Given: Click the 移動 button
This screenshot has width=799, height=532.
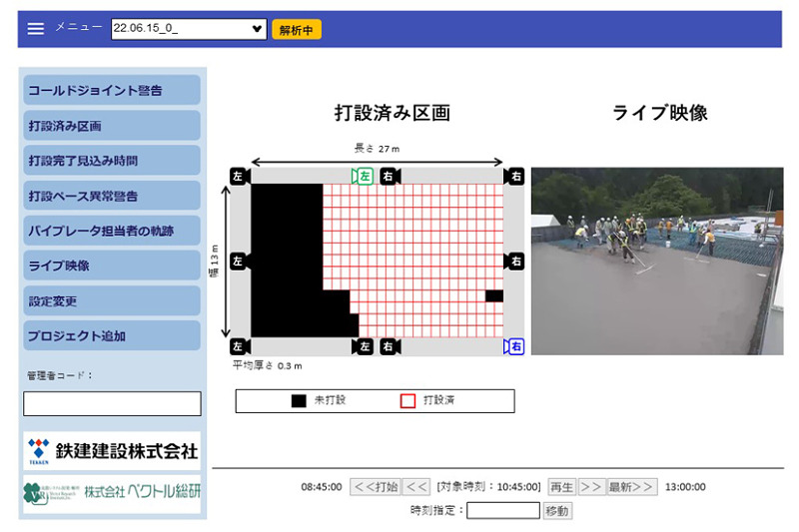Looking at the screenshot, I should click(557, 511).
